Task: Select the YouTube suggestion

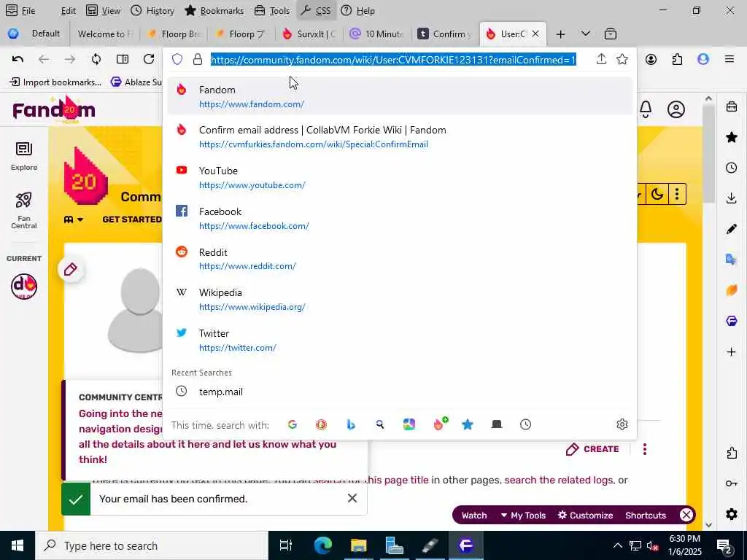Action: point(400,177)
